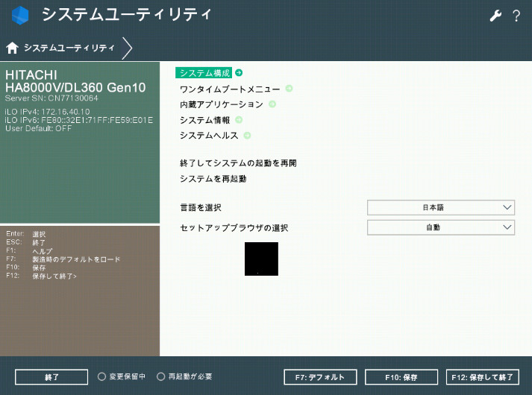Click the iLO IPv4: 172.16.40.10 text

click(x=48, y=112)
